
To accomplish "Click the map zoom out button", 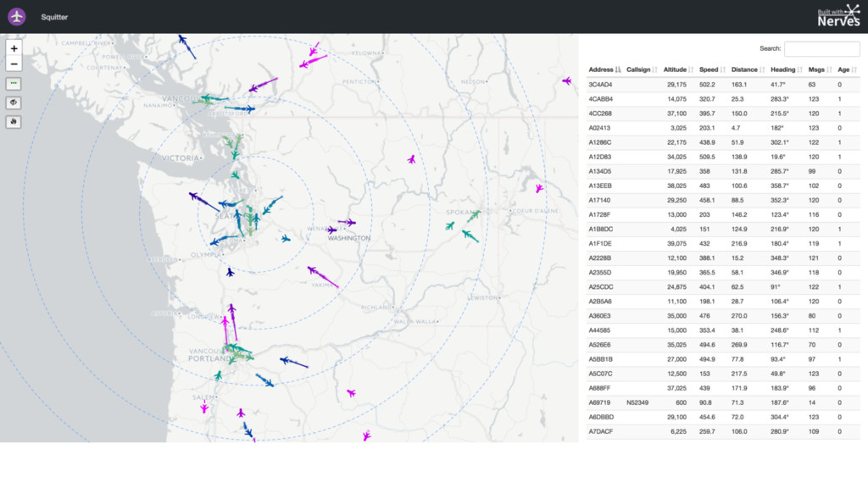I will 14,64.
